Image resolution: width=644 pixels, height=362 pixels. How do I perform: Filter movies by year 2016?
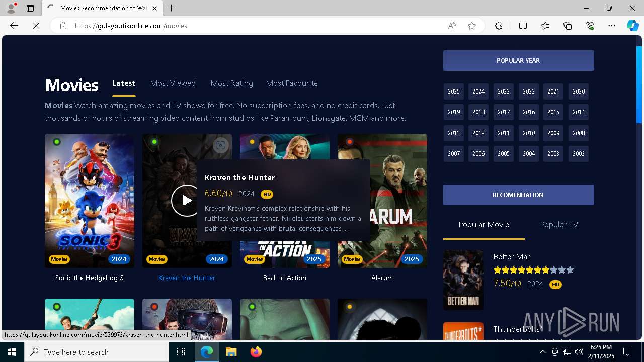tap(529, 112)
